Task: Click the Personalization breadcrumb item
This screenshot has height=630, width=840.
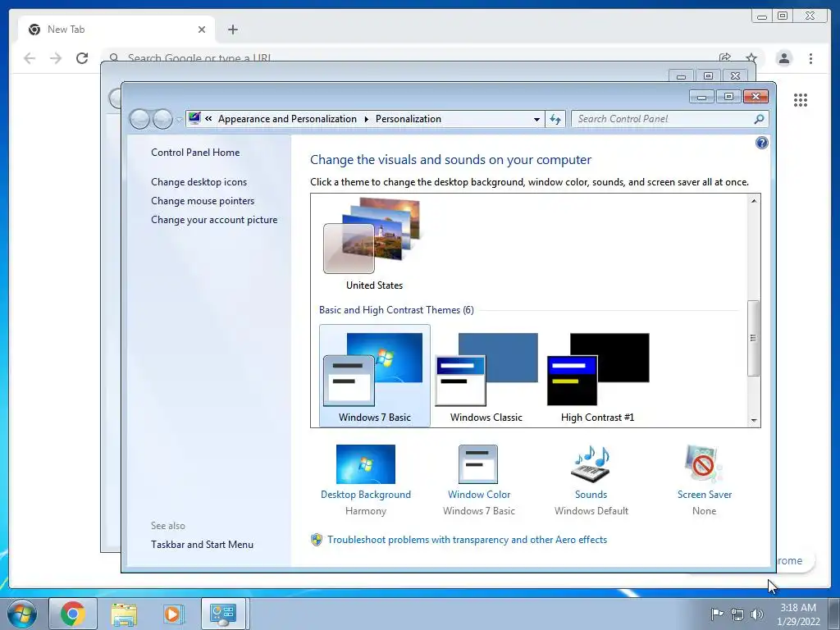Action: [x=409, y=119]
